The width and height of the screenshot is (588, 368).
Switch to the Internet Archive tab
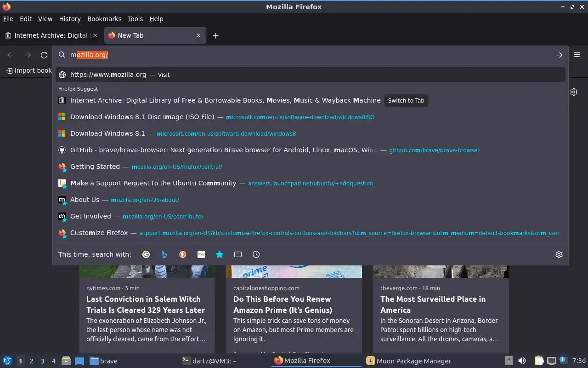click(51, 35)
